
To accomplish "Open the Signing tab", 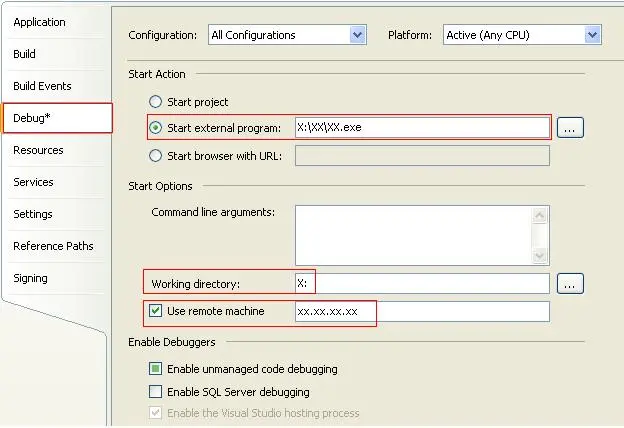I will [x=30, y=278].
